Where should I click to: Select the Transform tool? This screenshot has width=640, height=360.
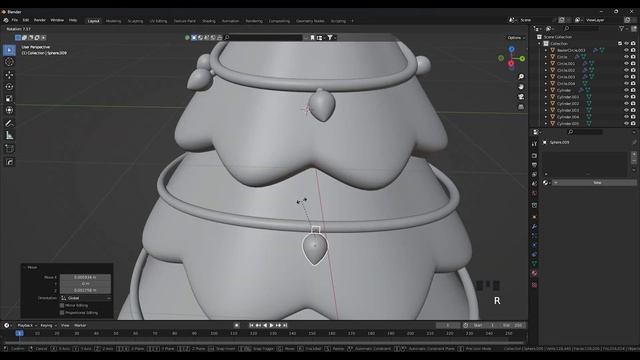[x=9, y=110]
